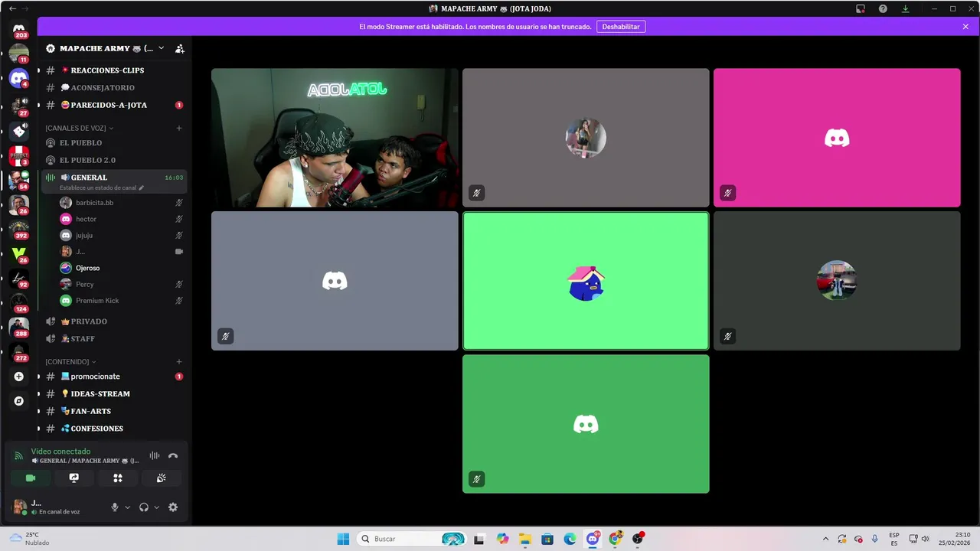Click the woman photo avatar tile

pyautogui.click(x=586, y=138)
